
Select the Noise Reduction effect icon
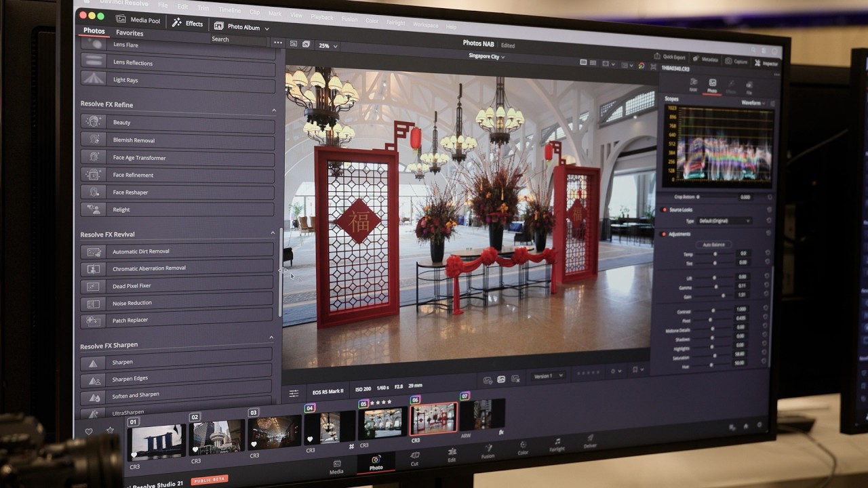pyautogui.click(x=93, y=303)
